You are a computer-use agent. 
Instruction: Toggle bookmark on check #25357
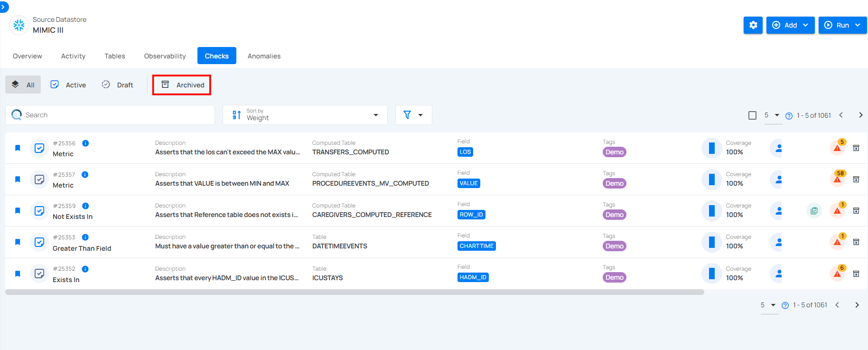tap(18, 180)
